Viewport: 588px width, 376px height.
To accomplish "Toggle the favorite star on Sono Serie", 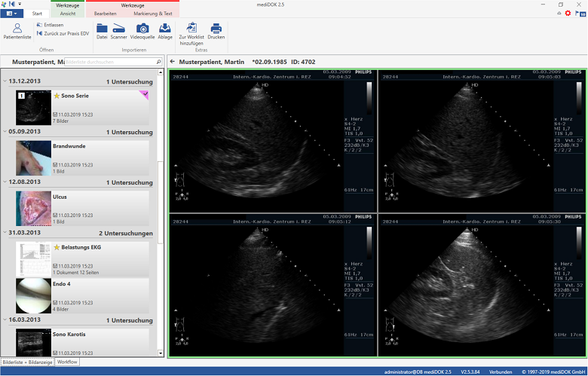I will click(57, 96).
